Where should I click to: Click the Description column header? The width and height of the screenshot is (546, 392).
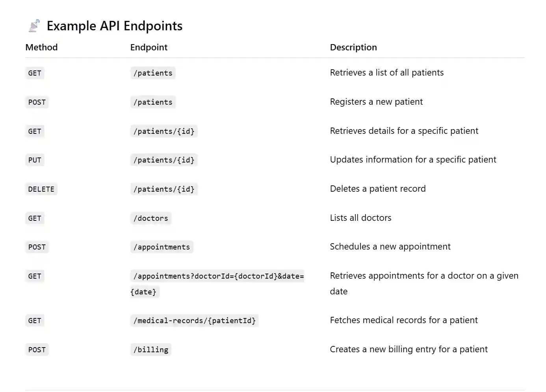pos(353,48)
